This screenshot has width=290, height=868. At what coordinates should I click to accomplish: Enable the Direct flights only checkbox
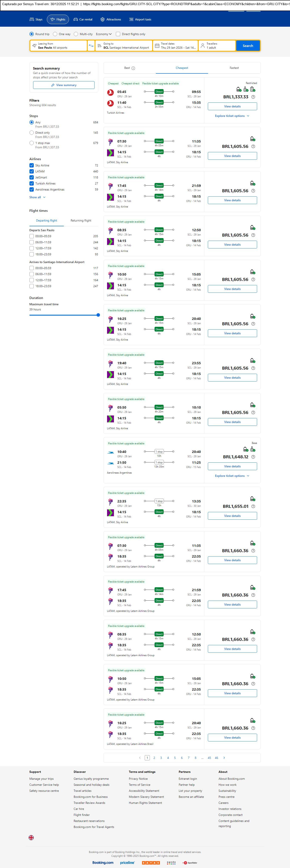point(118,34)
